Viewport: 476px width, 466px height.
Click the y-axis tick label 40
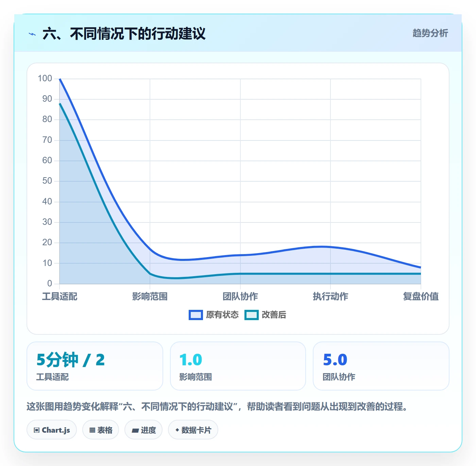pyautogui.click(x=47, y=202)
